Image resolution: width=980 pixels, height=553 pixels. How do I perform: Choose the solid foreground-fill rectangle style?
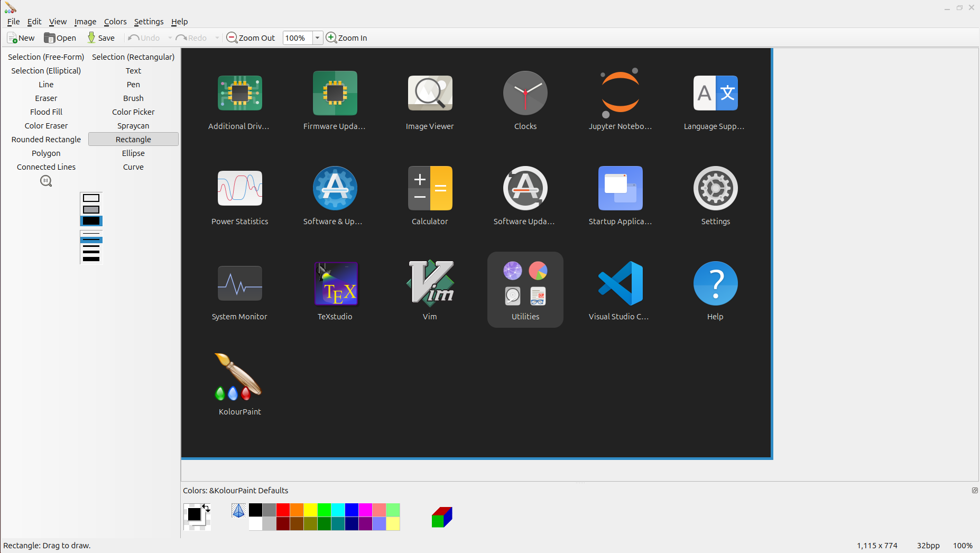tap(91, 221)
